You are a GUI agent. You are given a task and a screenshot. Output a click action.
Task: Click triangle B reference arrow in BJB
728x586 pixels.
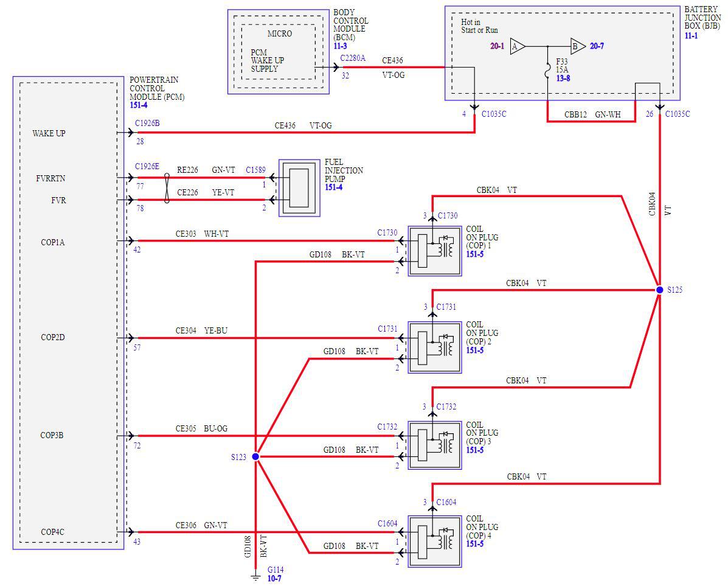click(578, 46)
